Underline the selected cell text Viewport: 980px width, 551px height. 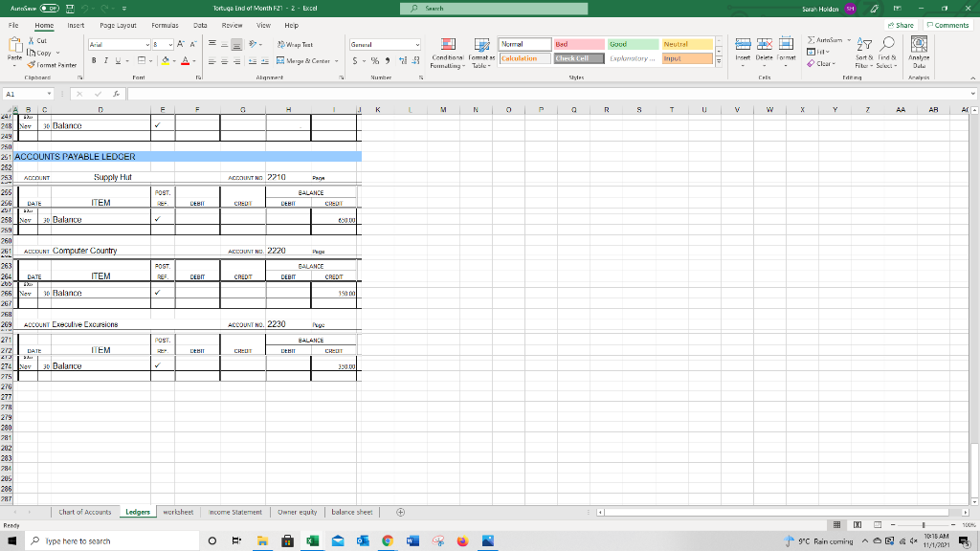point(118,60)
